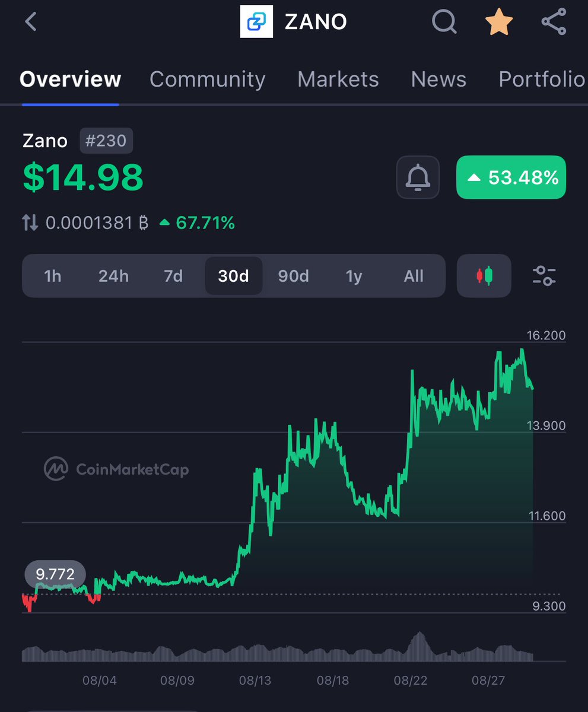Tap the 08/18 date label
The image size is (588, 712).
click(x=333, y=680)
